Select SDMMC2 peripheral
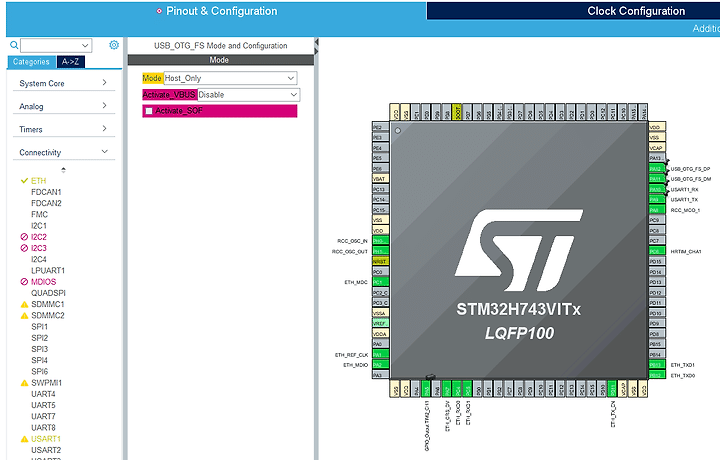 pyautogui.click(x=48, y=315)
